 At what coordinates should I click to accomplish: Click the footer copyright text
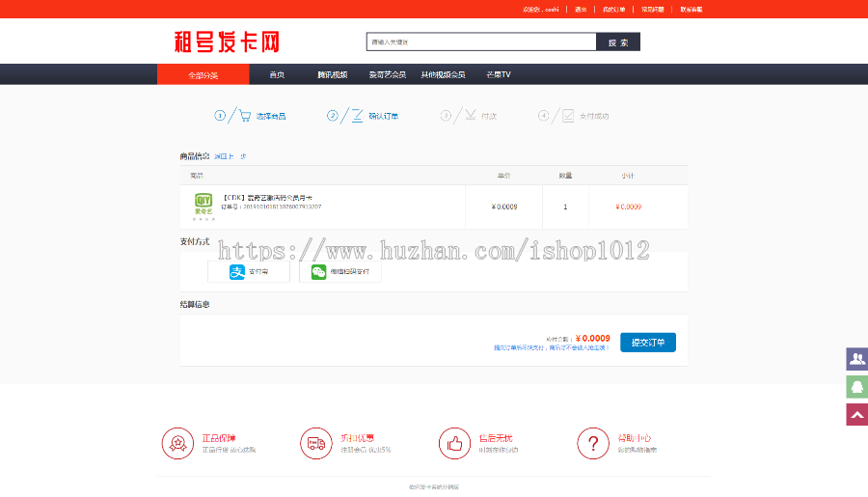tap(434, 487)
